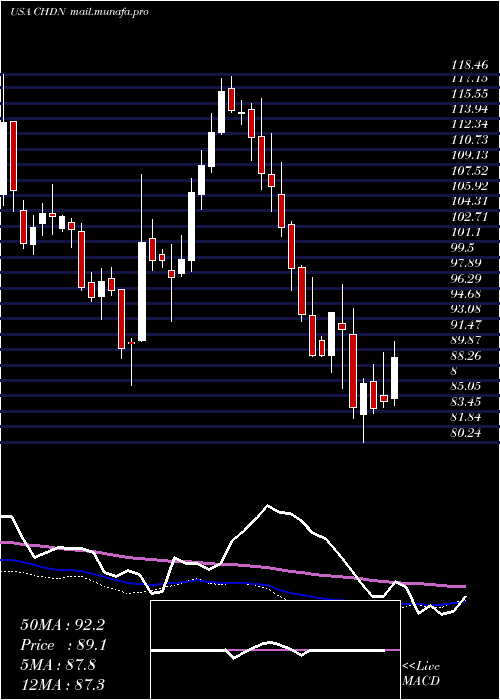Select the 110.73 price axis label
This screenshot has width=500, height=700.
point(469,140)
